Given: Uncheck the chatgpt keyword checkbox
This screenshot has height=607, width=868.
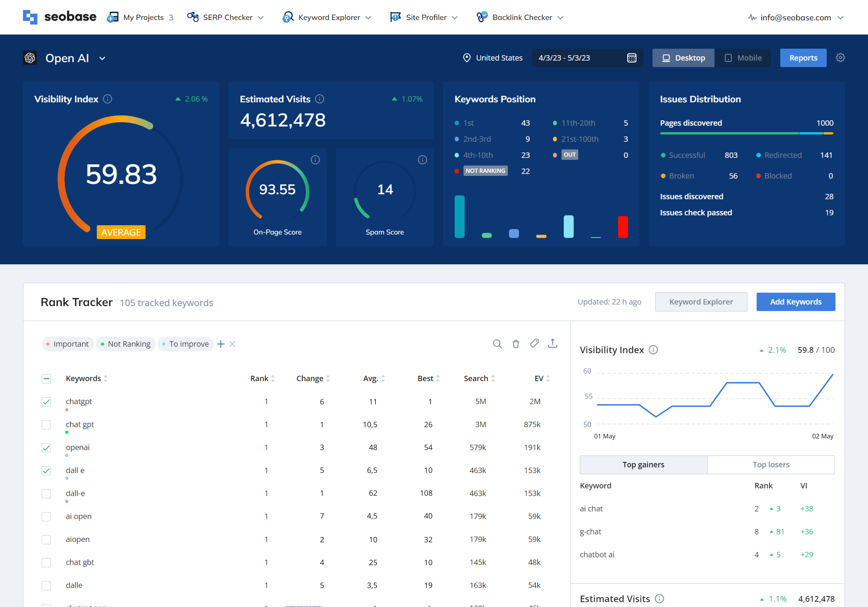Looking at the screenshot, I should pos(46,401).
